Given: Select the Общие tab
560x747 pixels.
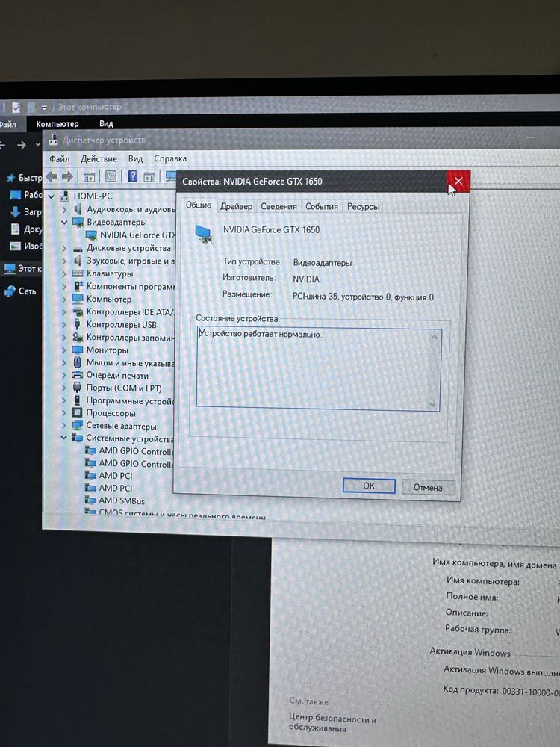Looking at the screenshot, I should click(x=198, y=205).
